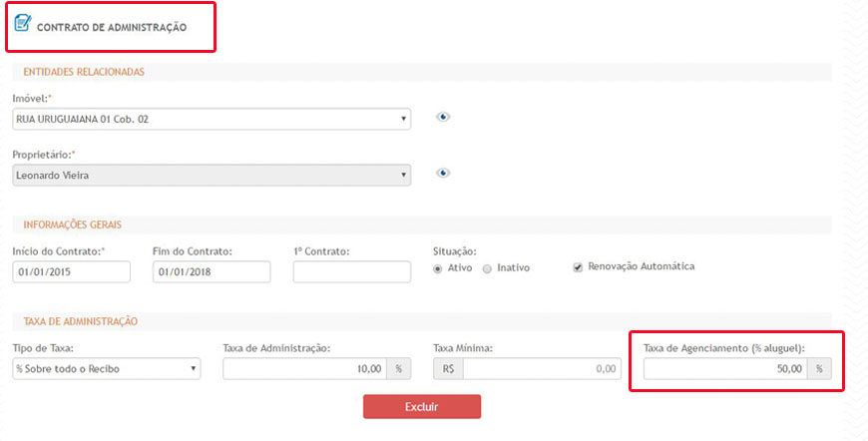Edit the Taxa de Administração value field
Screen dimensions: 868x441
[x=305, y=369]
